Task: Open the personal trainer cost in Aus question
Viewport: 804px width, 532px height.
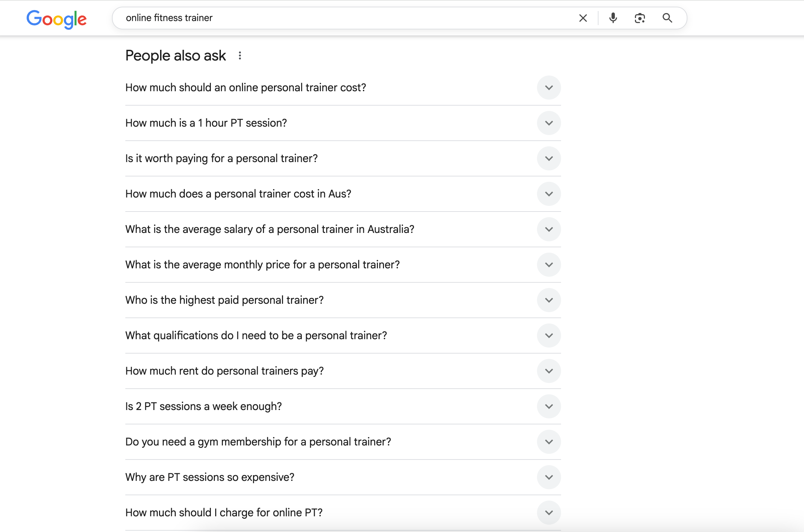Action: point(549,194)
